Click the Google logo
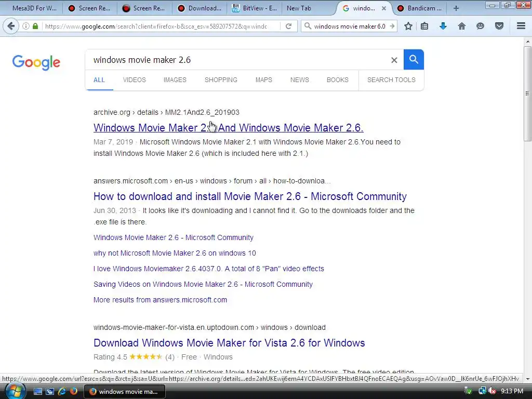The height and width of the screenshot is (399, 532). pos(36,62)
